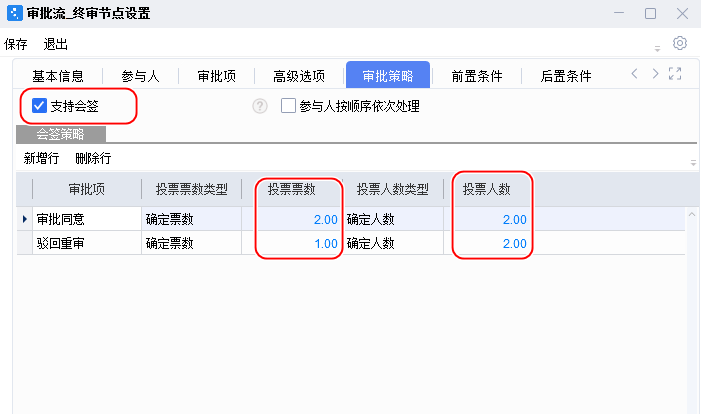
Task: Click 保存 in the menu bar
Action: [x=16, y=45]
